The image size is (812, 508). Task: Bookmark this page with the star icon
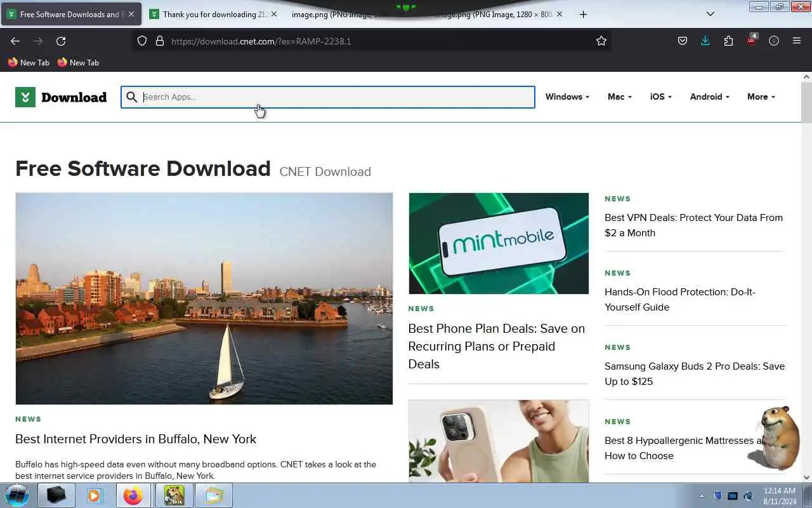[x=601, y=41]
